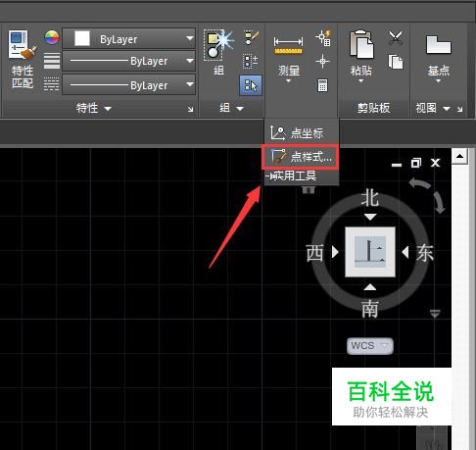Select the 点坐标 menu item

(301, 133)
